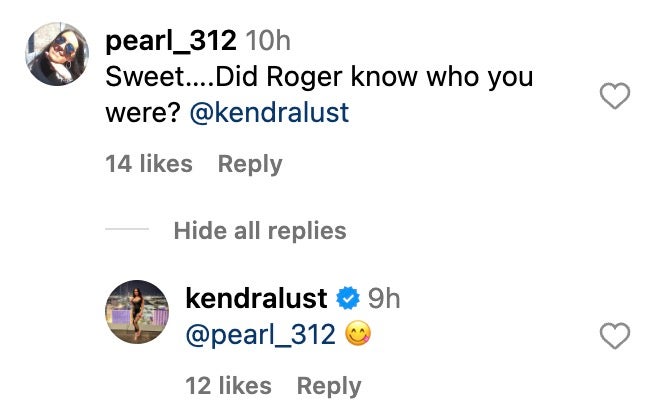Viewport: 658px width, 410px height.
Task: Follow the @kendralust mention in the comment
Action: click(x=269, y=112)
